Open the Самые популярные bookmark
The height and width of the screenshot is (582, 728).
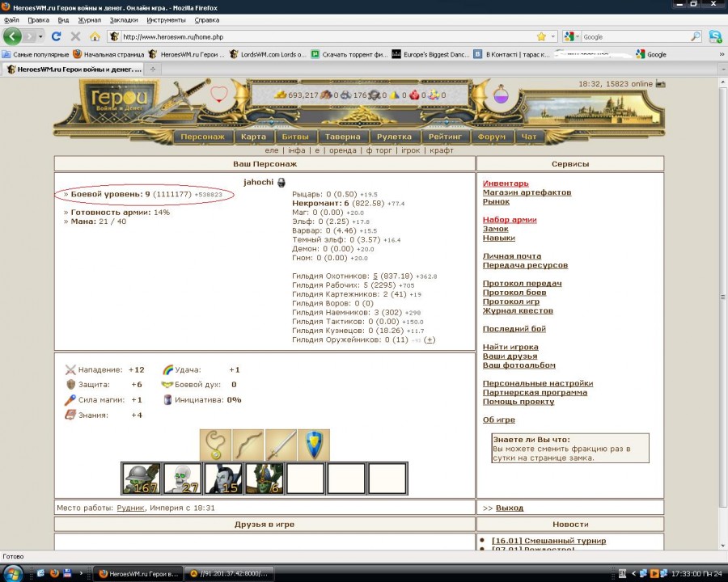36,54
